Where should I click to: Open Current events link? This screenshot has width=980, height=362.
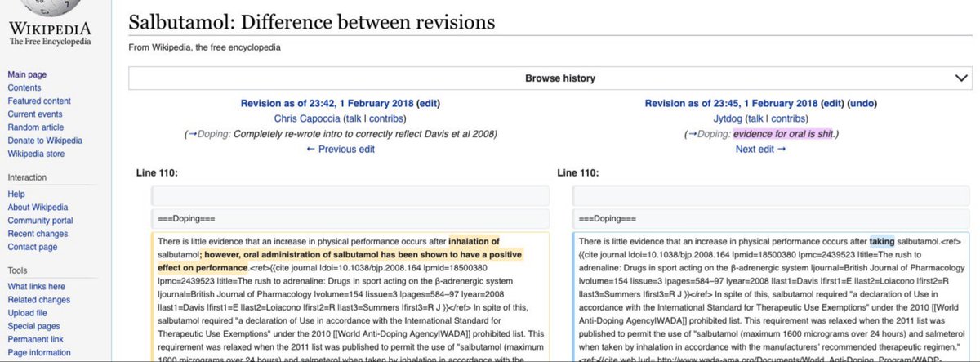(35, 114)
